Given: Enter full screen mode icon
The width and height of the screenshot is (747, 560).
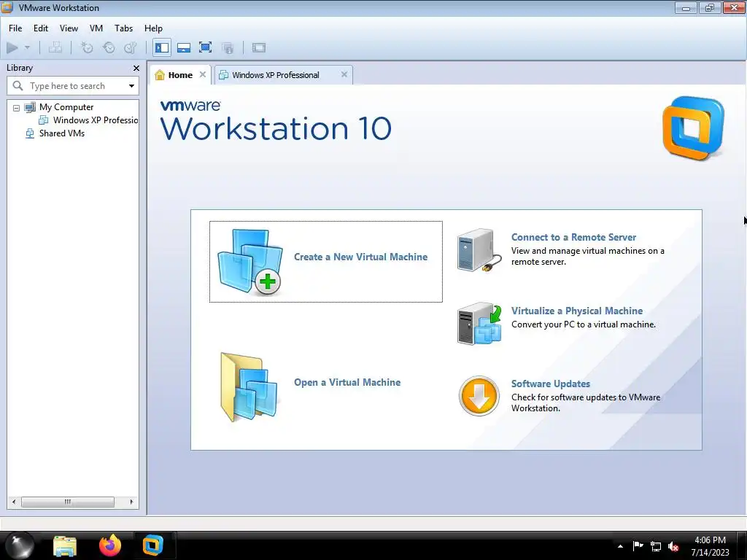Looking at the screenshot, I should [205, 47].
